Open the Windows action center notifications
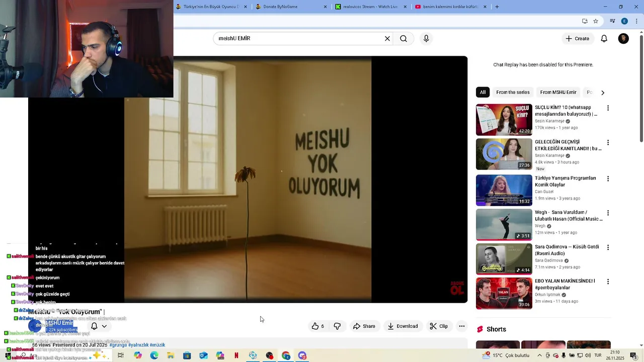 (633, 355)
